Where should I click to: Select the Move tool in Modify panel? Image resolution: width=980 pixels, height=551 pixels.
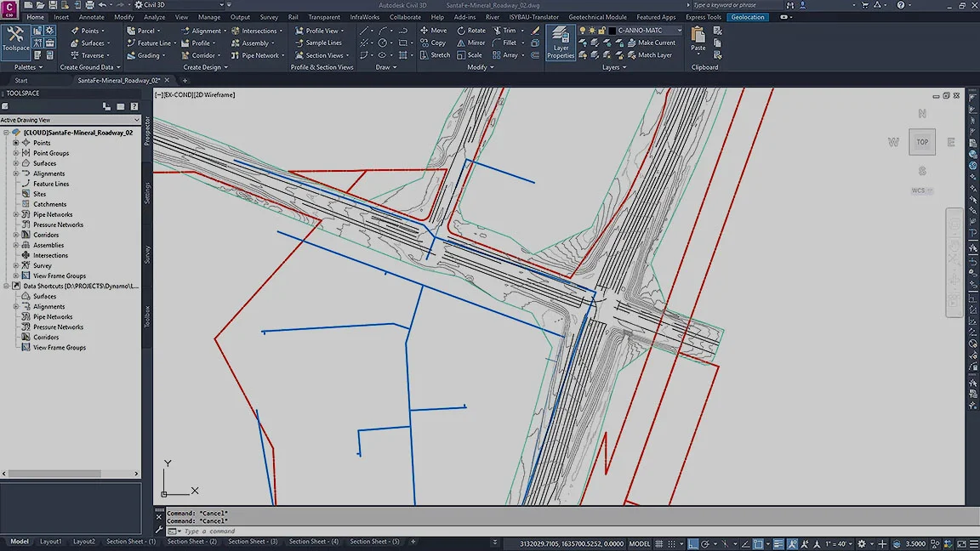tap(436, 30)
